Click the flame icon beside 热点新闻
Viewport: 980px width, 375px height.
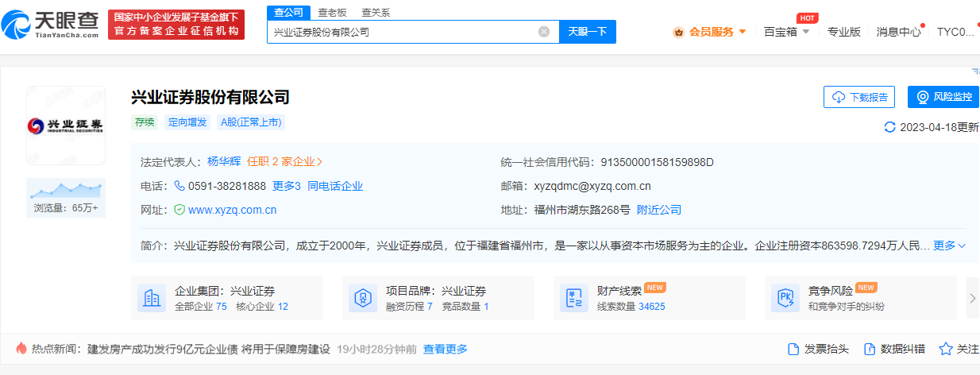[x=21, y=349]
